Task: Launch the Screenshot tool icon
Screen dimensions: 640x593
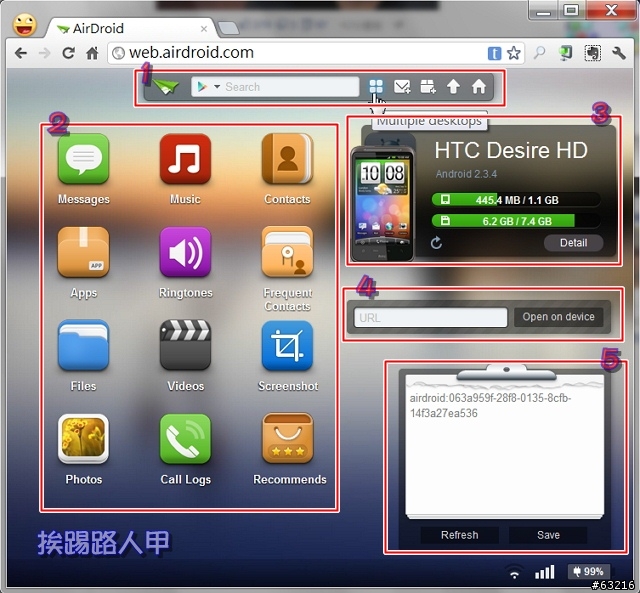Action: coord(287,345)
